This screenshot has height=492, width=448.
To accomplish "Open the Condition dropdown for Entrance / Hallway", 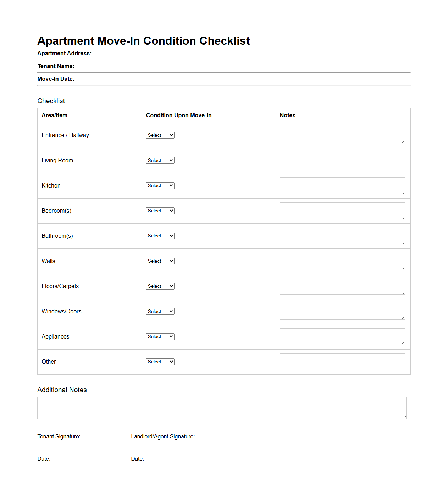I will [x=160, y=135].
